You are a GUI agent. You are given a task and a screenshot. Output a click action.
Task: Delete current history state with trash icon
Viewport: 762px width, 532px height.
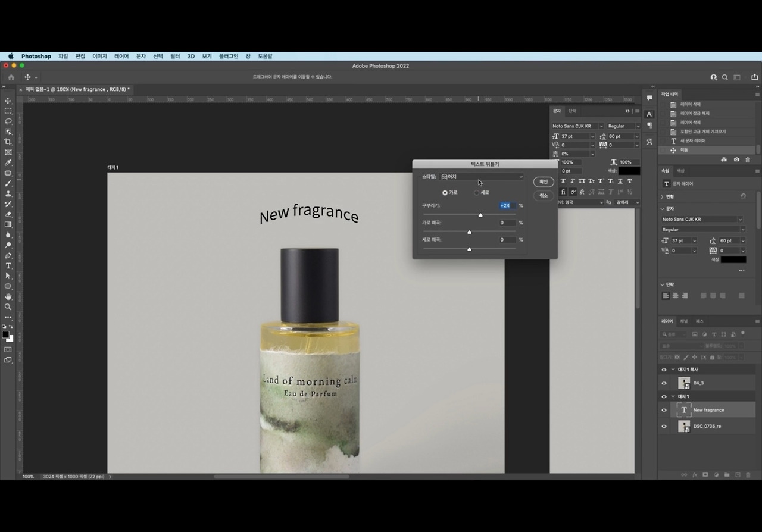(748, 159)
